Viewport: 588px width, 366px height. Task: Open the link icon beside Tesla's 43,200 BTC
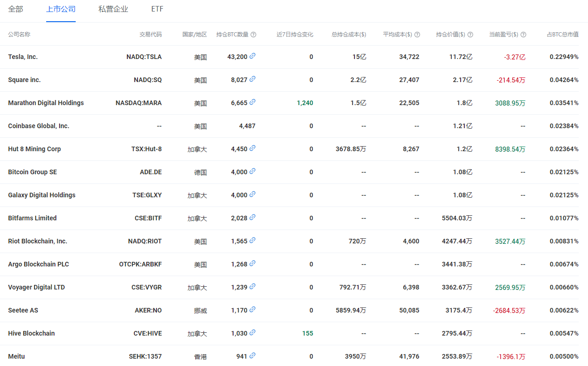pos(252,56)
